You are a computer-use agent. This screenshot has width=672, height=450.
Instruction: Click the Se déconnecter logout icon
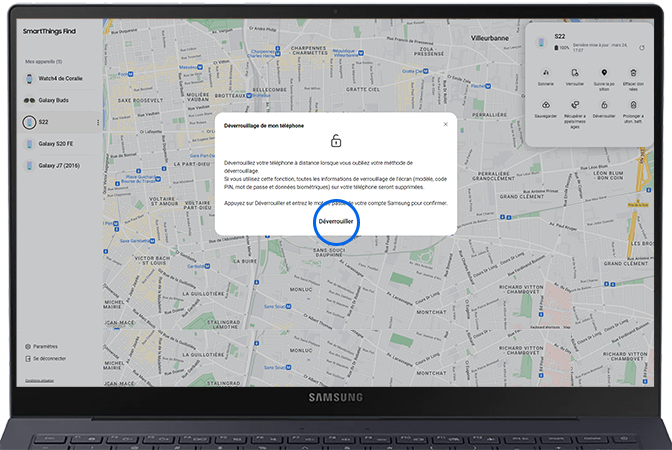pos(28,359)
